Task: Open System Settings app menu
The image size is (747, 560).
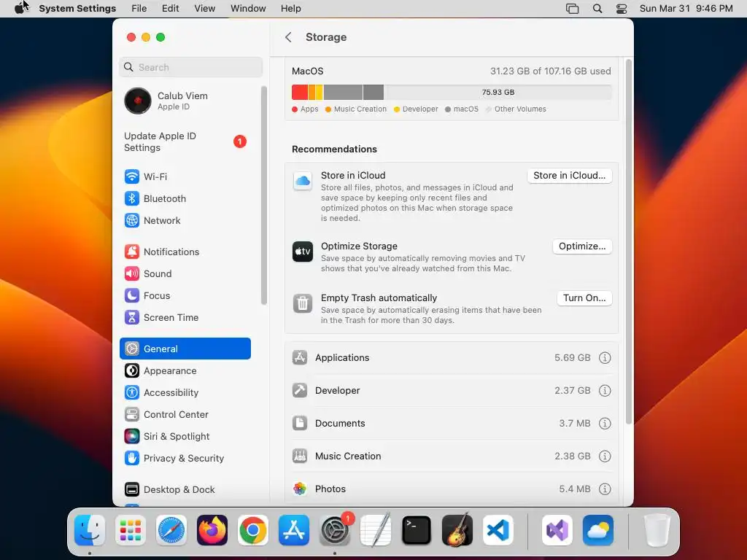Action: [77, 9]
